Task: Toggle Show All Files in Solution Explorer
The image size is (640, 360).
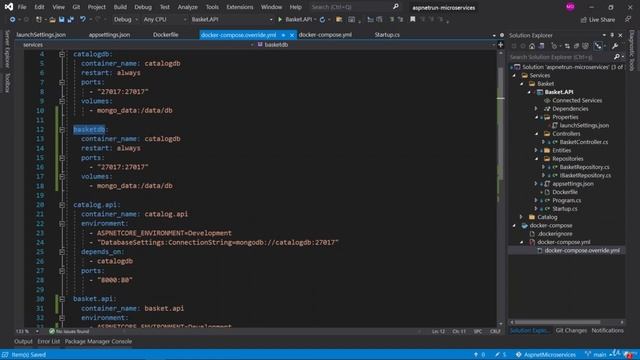Action: click(585, 46)
